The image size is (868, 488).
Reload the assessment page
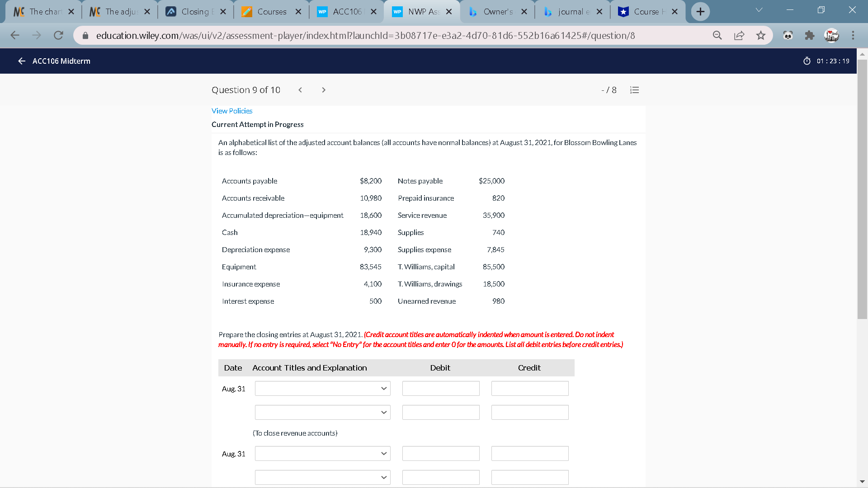point(58,35)
